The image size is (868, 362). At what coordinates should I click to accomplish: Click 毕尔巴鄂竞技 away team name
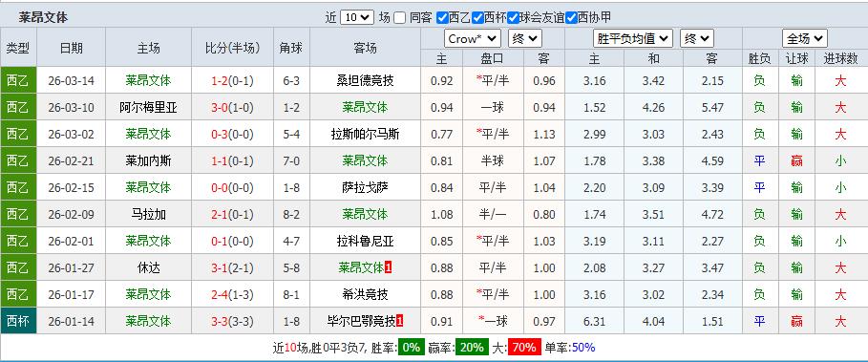click(362, 321)
